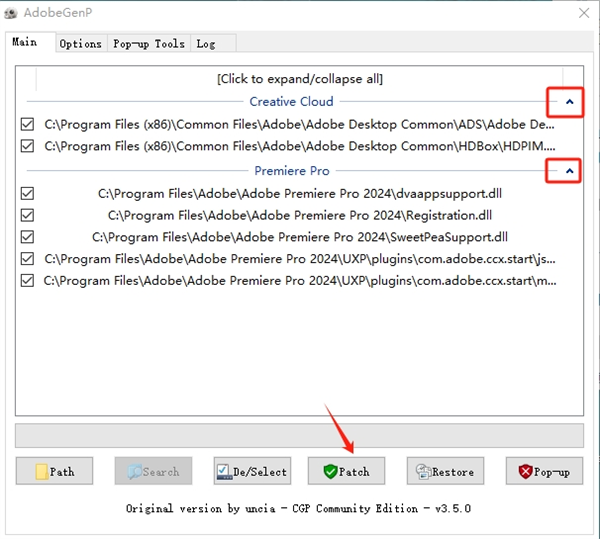600x539 pixels.
Task: Uncheck the ADS Adobe Desktop file checkbox
Action: (27, 124)
